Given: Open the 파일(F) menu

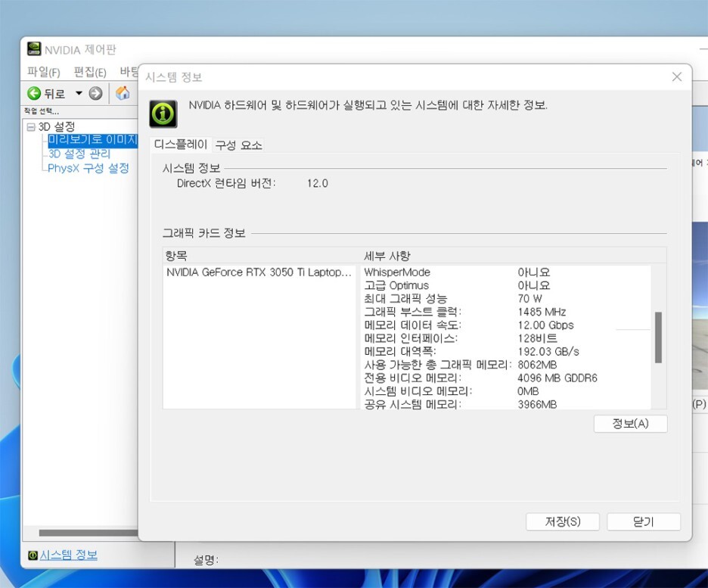Looking at the screenshot, I should click(43, 72).
